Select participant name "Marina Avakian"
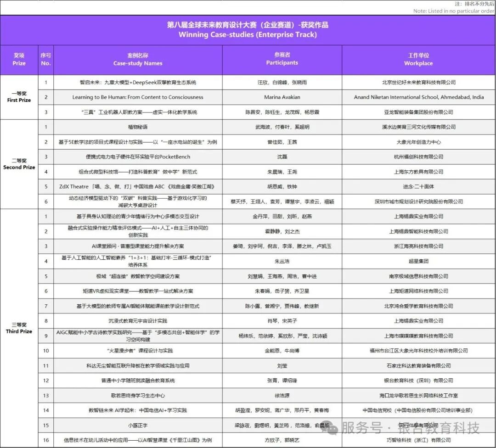This screenshot has height=448, width=496. 282,97
